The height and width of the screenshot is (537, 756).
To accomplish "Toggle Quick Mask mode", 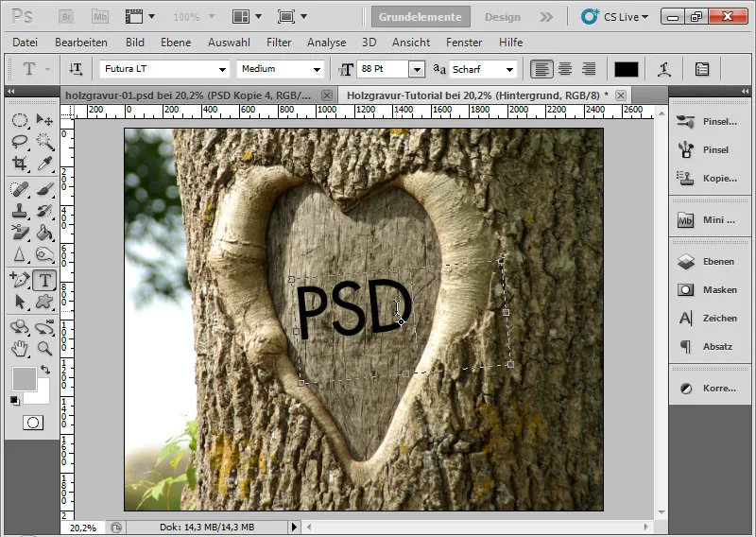I will (x=33, y=424).
